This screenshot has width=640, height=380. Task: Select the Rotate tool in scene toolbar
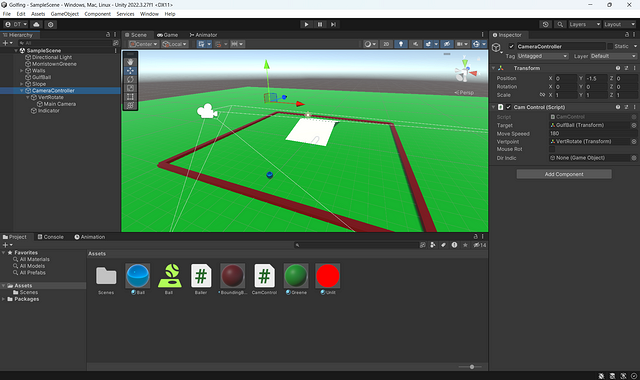(x=130, y=79)
